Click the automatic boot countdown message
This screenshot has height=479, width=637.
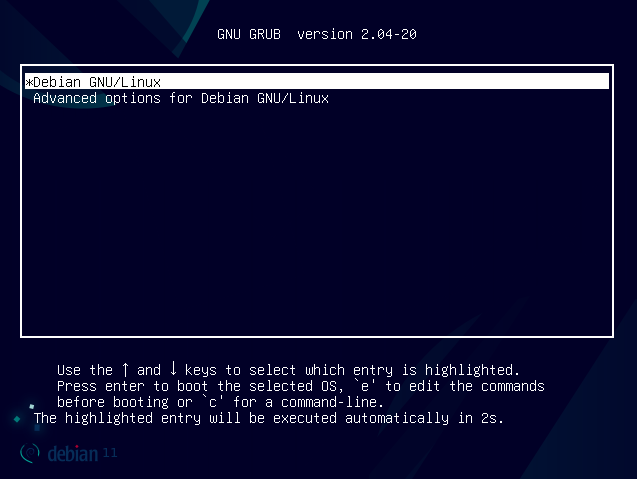[x=268, y=418]
